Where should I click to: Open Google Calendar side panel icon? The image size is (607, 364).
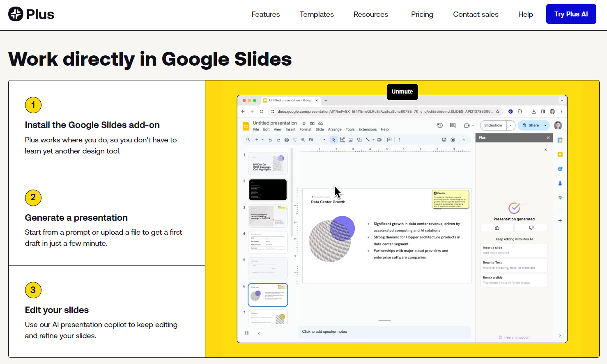pyautogui.click(x=560, y=140)
